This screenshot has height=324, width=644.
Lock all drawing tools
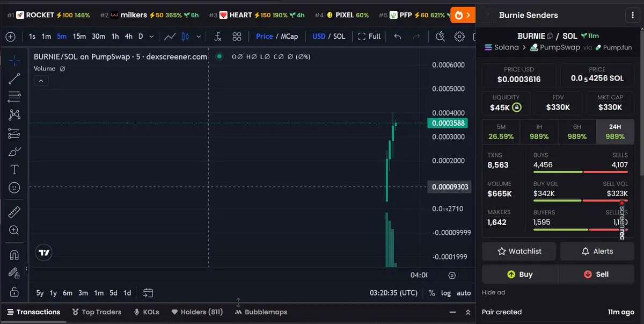[14, 292]
